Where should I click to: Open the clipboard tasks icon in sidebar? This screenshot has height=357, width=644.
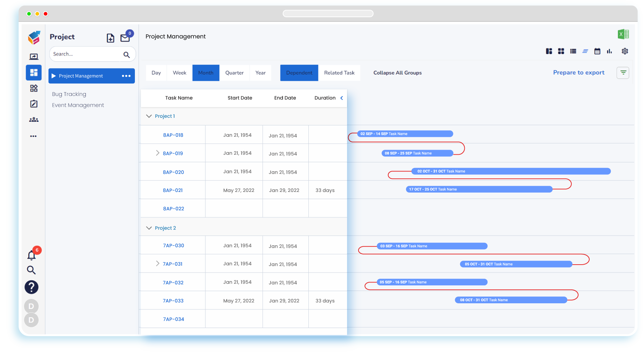pos(34,103)
